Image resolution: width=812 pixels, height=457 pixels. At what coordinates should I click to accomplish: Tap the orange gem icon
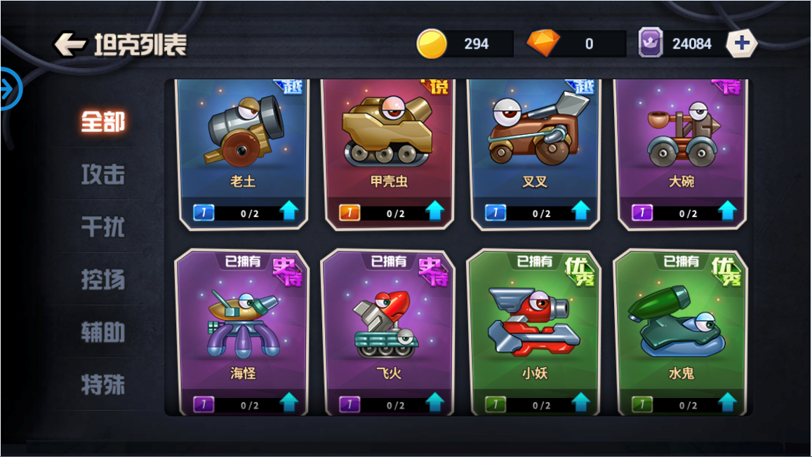543,43
